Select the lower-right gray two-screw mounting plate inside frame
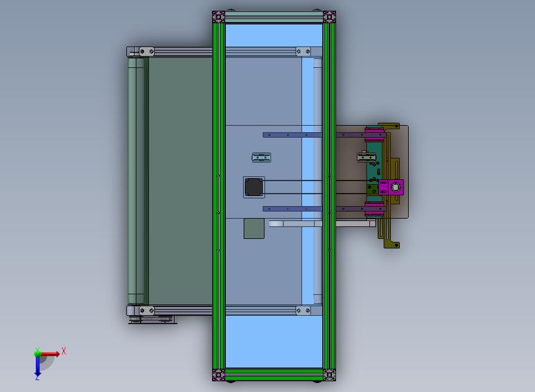Viewport: 535px width, 392px height. [303, 310]
